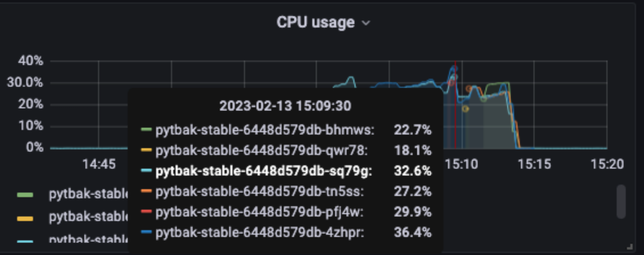Image resolution: width=644 pixels, height=255 pixels.
Task: Click the panel resize handle icon
Action: tap(630, 246)
